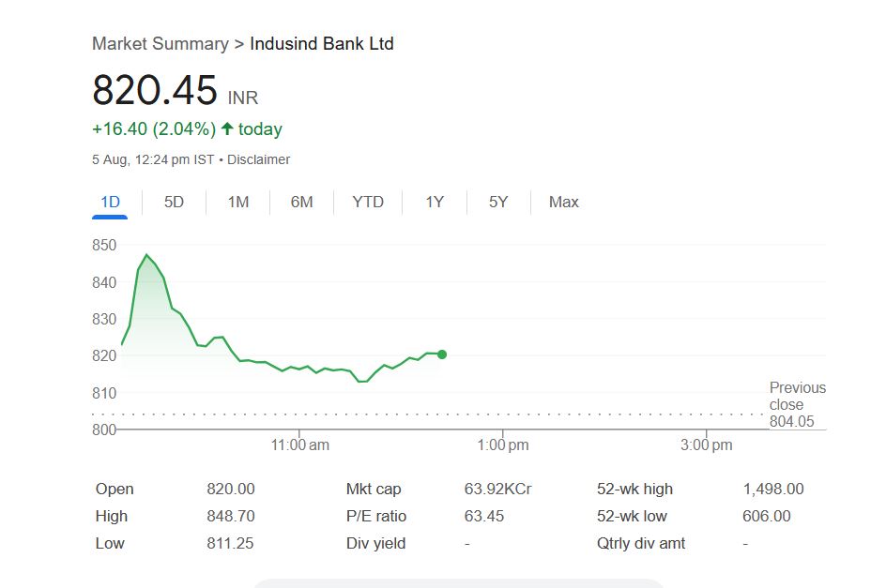The image size is (886, 588).
Task: Click the Indusind Bank Ltd title
Action: coord(322,44)
